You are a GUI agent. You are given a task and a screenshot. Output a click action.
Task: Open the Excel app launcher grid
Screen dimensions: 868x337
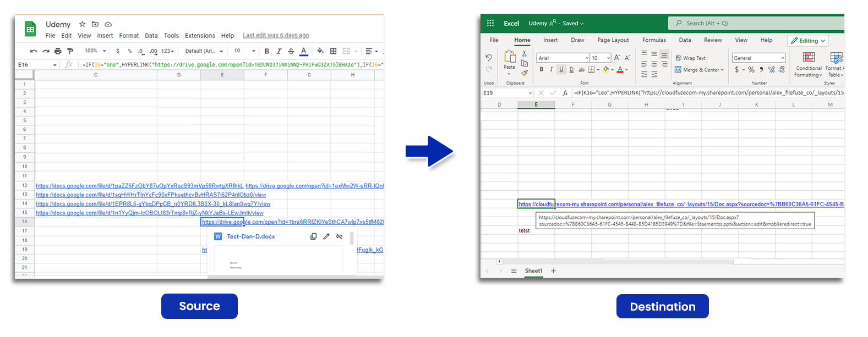click(490, 23)
